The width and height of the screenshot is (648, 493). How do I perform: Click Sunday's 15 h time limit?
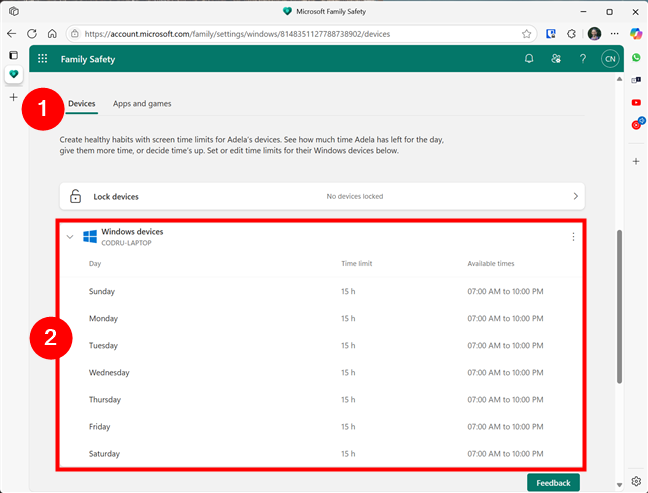(348, 291)
